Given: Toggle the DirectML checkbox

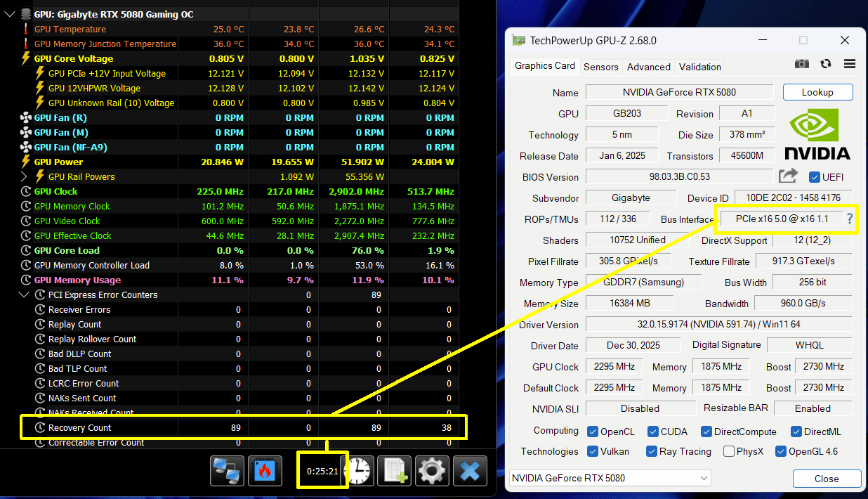Looking at the screenshot, I should tap(796, 432).
